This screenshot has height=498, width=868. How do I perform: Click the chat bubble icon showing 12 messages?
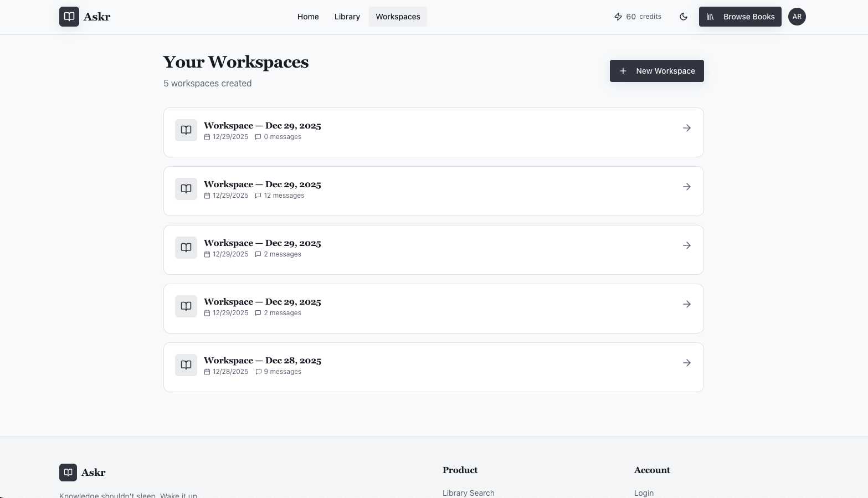click(258, 196)
